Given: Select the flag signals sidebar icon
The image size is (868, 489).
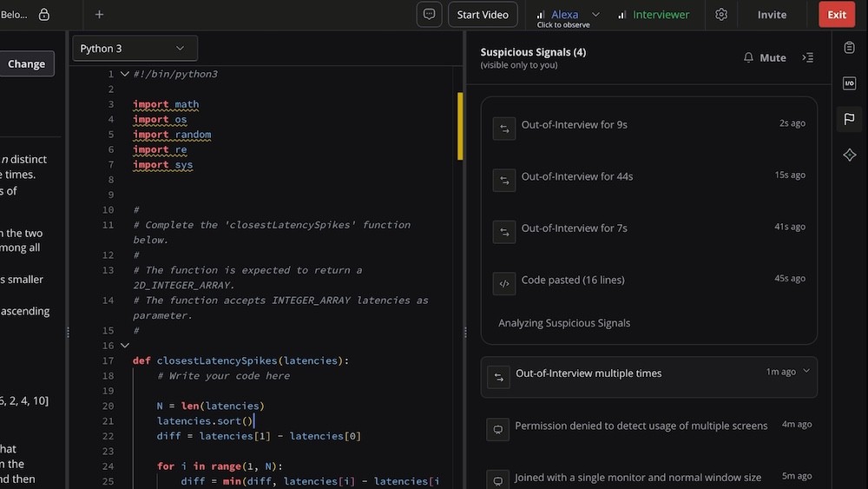Looking at the screenshot, I should (849, 118).
